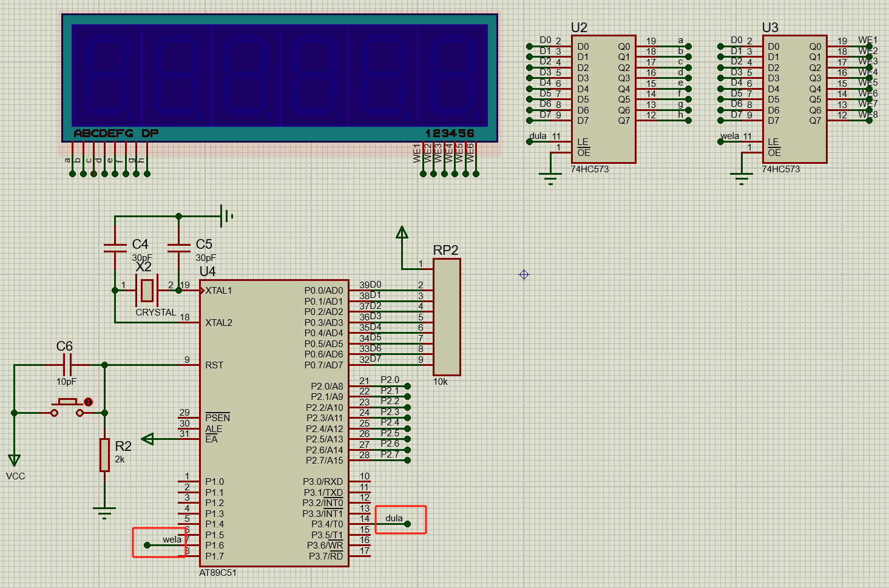Click the R2 reference label
Image resolution: width=889 pixels, height=588 pixels.
(123, 446)
